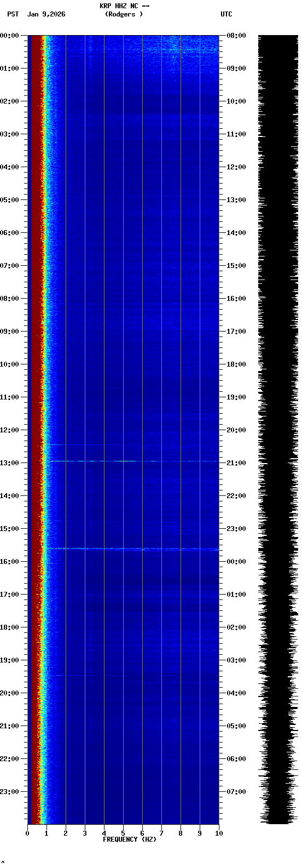Image resolution: width=302 pixels, height=868 pixels.
Task: Click the 08:00 UTC time label
Action: tap(236, 36)
